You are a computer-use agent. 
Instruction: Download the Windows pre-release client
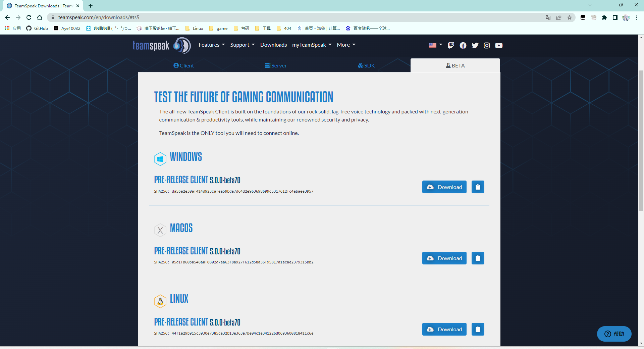pos(444,187)
